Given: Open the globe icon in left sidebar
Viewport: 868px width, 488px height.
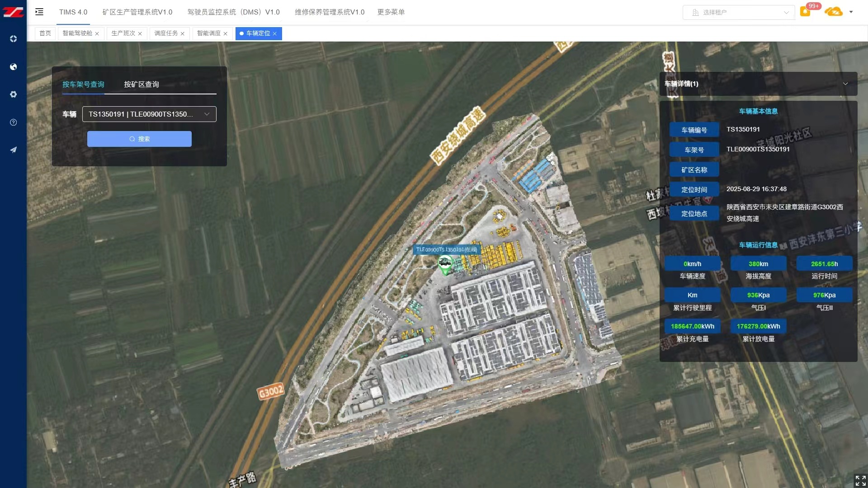Looking at the screenshot, I should 13,67.
